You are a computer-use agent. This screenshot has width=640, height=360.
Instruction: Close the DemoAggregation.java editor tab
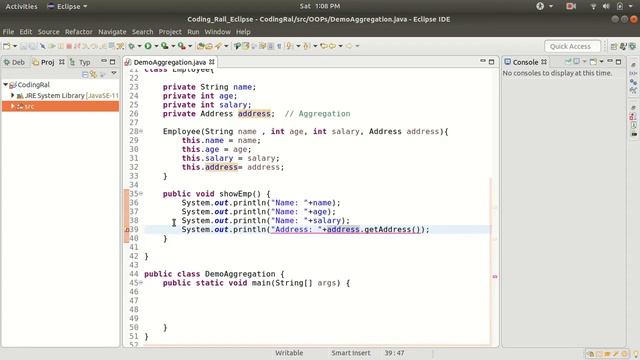click(212, 62)
